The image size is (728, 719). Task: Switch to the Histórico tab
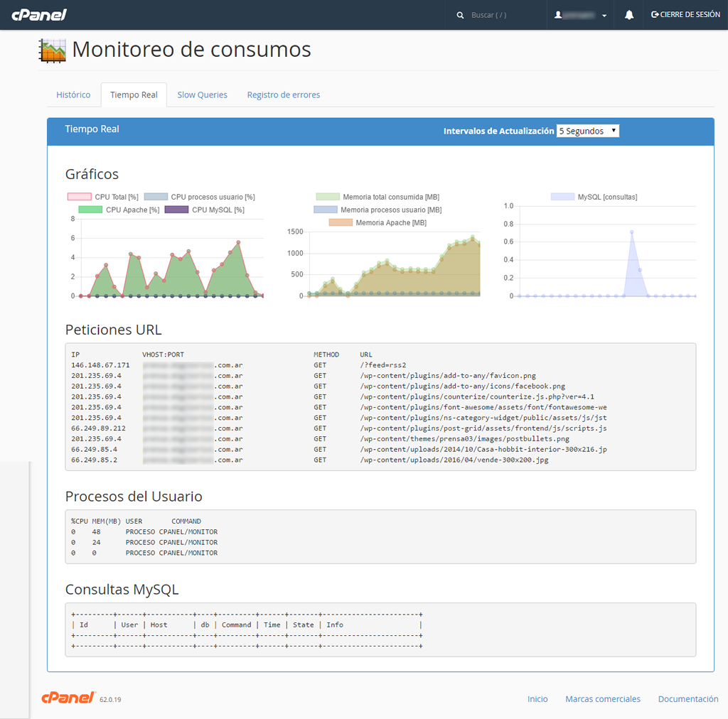pos(73,94)
